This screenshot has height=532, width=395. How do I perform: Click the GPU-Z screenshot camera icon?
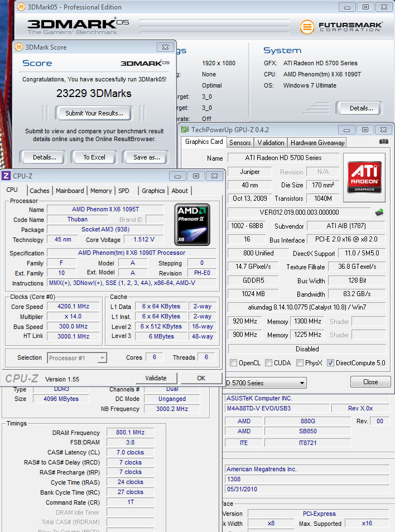pos(383,141)
